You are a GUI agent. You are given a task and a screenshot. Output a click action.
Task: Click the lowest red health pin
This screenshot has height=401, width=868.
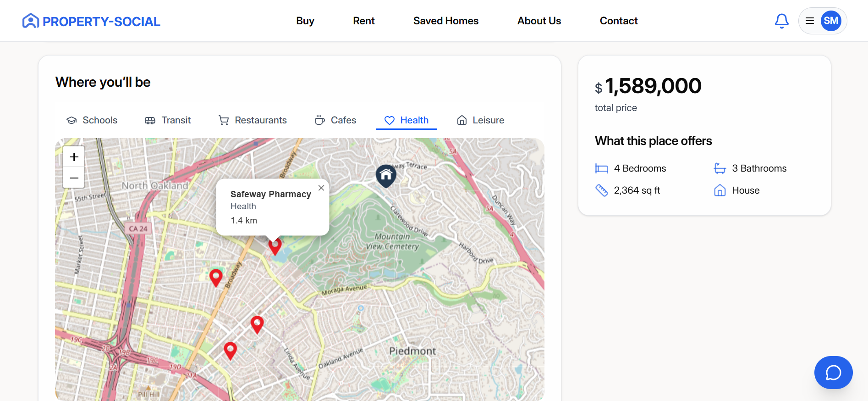[x=230, y=351]
